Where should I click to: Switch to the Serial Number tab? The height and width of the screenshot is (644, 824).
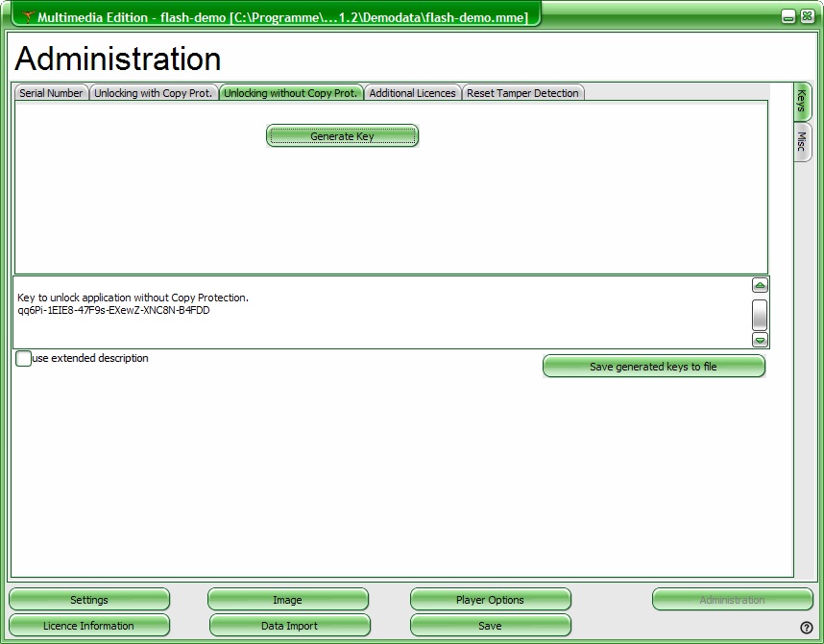[x=52, y=93]
